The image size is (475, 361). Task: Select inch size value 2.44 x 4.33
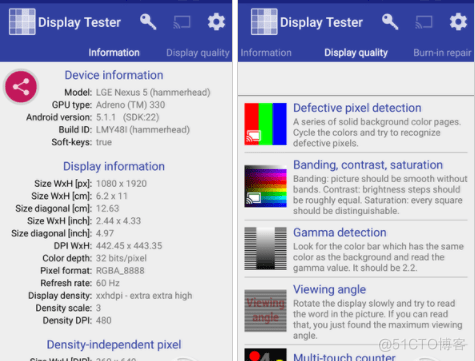click(x=118, y=221)
